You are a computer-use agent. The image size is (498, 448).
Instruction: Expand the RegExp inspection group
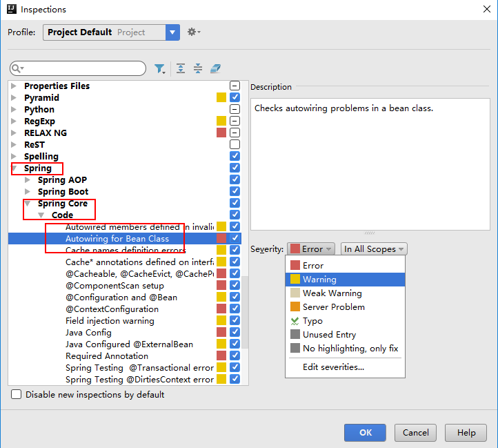pyautogui.click(x=14, y=121)
